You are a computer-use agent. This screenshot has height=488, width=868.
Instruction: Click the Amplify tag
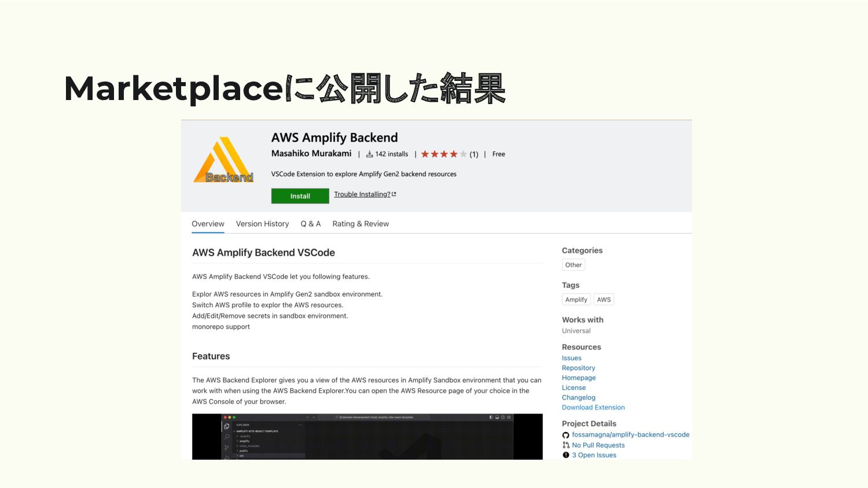click(576, 300)
